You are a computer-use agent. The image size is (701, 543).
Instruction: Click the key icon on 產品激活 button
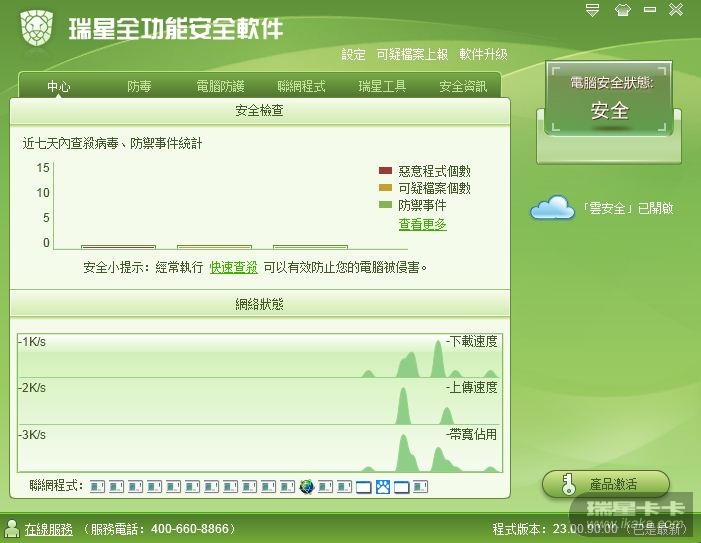pyautogui.click(x=568, y=484)
